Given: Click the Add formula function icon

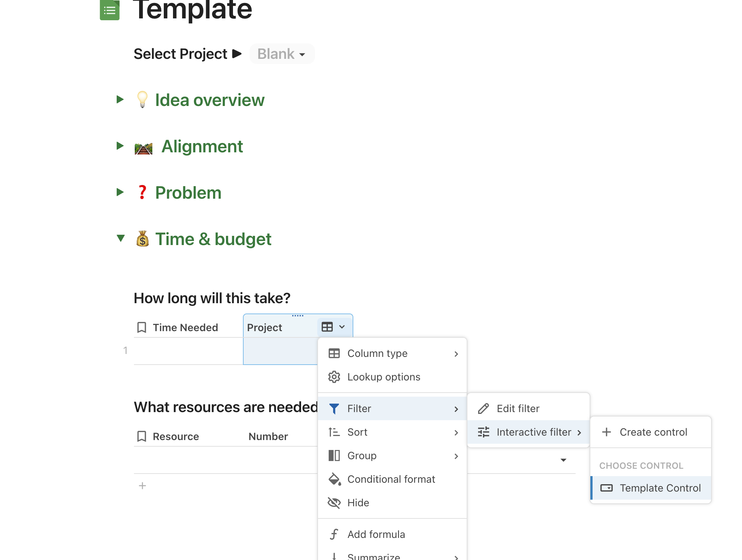Looking at the screenshot, I should click(334, 534).
